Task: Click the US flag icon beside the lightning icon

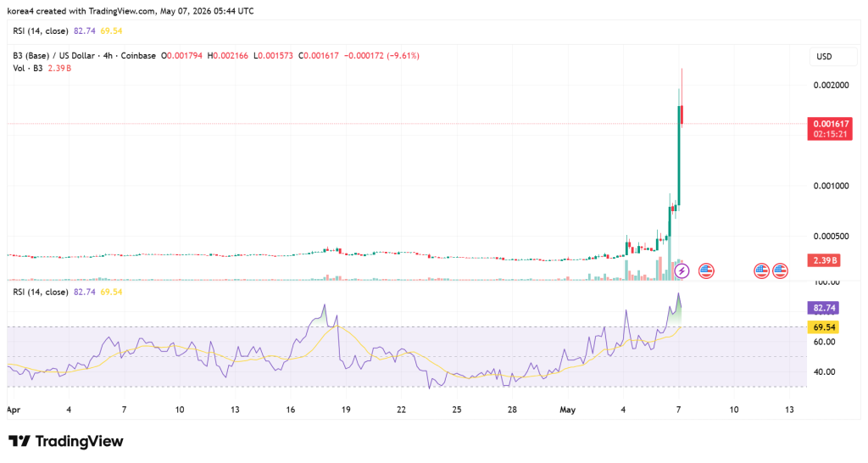Action: pyautogui.click(x=706, y=271)
